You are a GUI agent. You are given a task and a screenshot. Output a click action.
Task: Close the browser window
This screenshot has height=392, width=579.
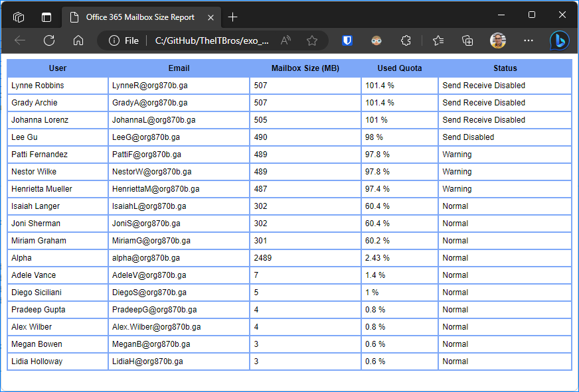562,15
